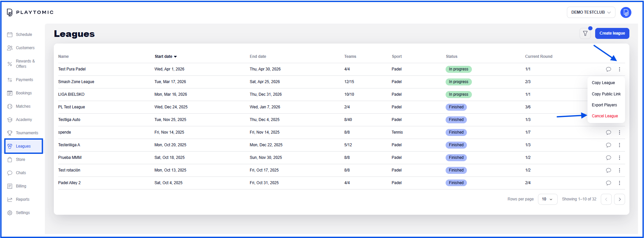Open the rows per page dropdown
The height and width of the screenshot is (238, 644).
point(547,199)
